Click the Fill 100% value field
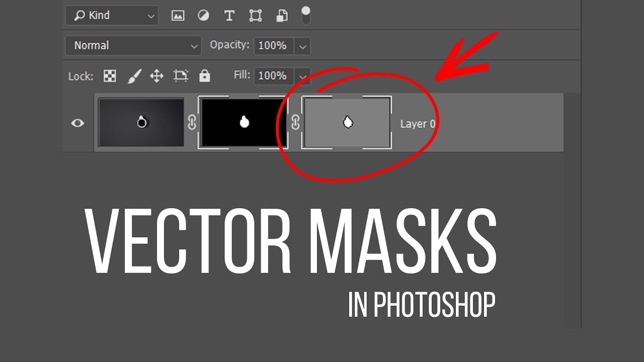Image resolution: width=644 pixels, height=362 pixels. click(x=273, y=76)
